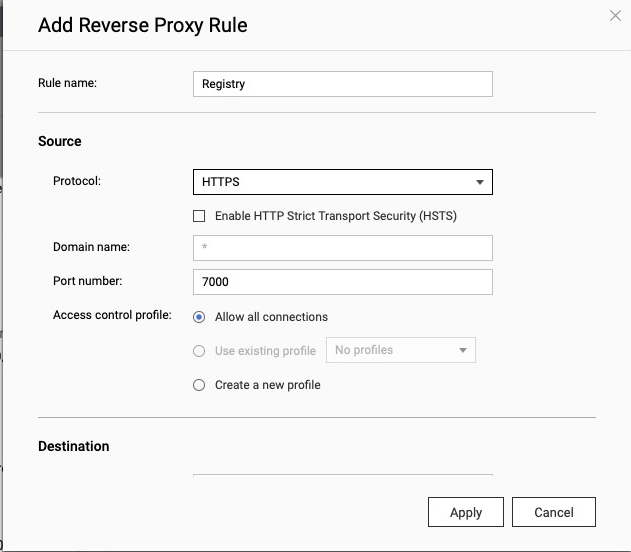
Task: Click the Rule name label text
Action: [x=67, y=83]
